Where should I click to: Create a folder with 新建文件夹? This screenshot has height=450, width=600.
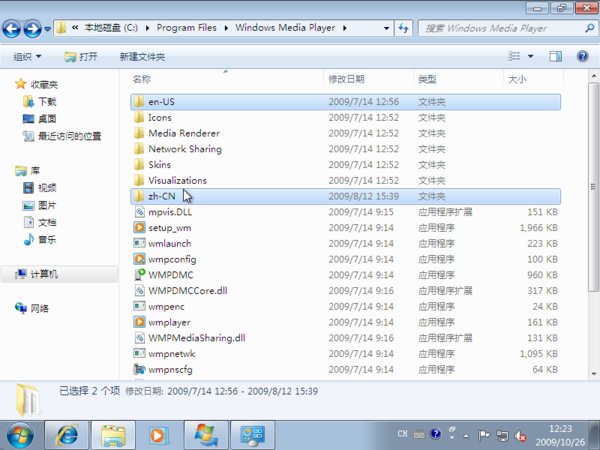(142, 57)
